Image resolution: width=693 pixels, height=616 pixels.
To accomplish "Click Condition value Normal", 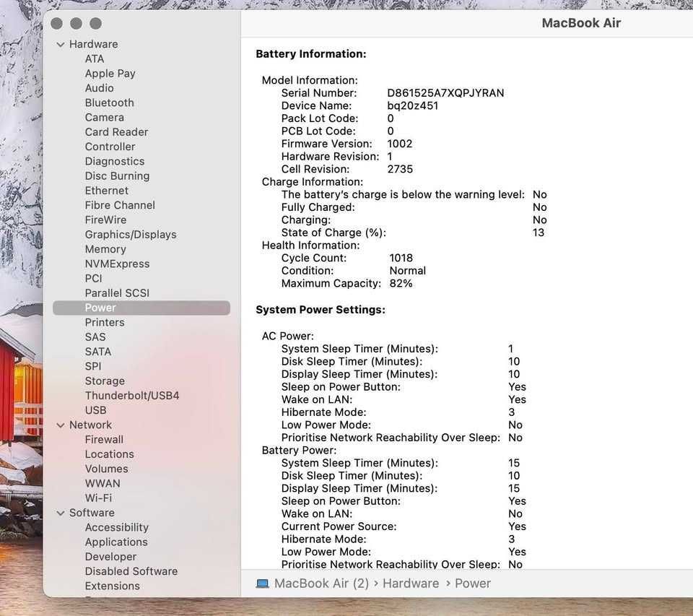I will pos(407,271).
